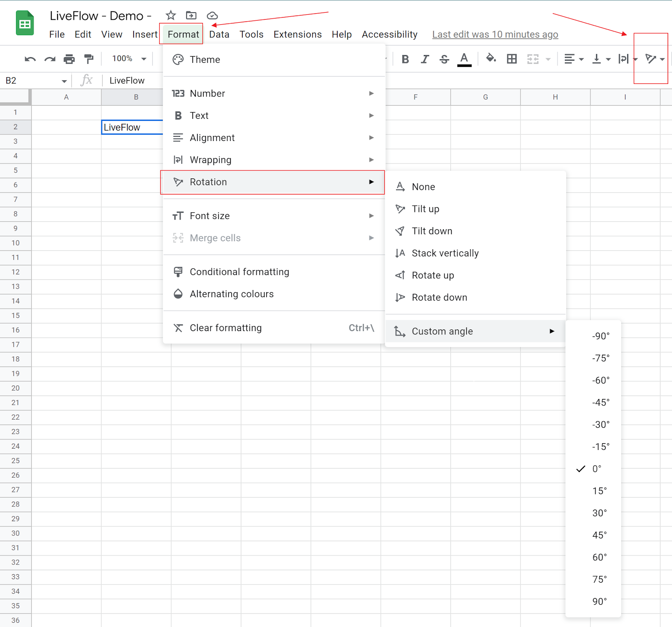Open the Fill colour tool
The image size is (672, 627).
pos(491,59)
